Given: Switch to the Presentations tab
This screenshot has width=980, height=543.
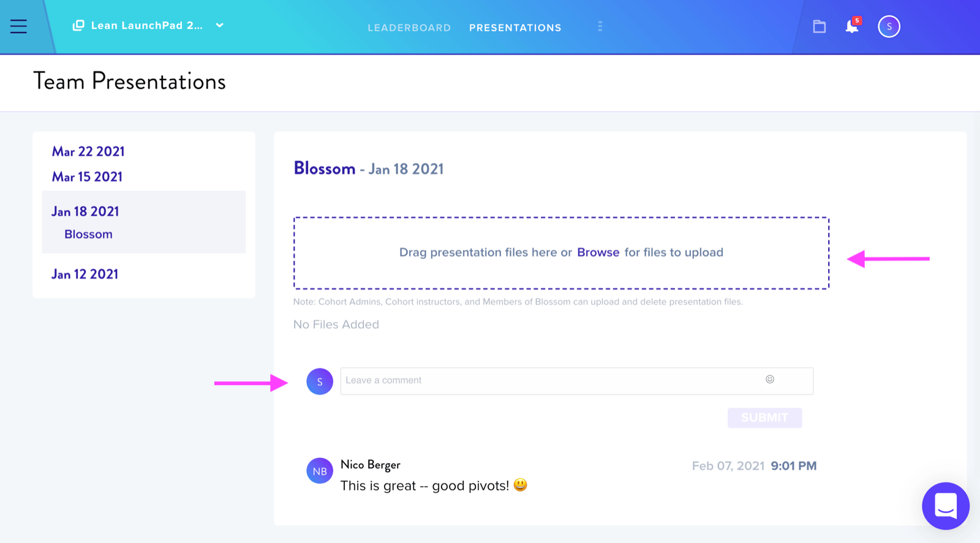Looking at the screenshot, I should 515,28.
